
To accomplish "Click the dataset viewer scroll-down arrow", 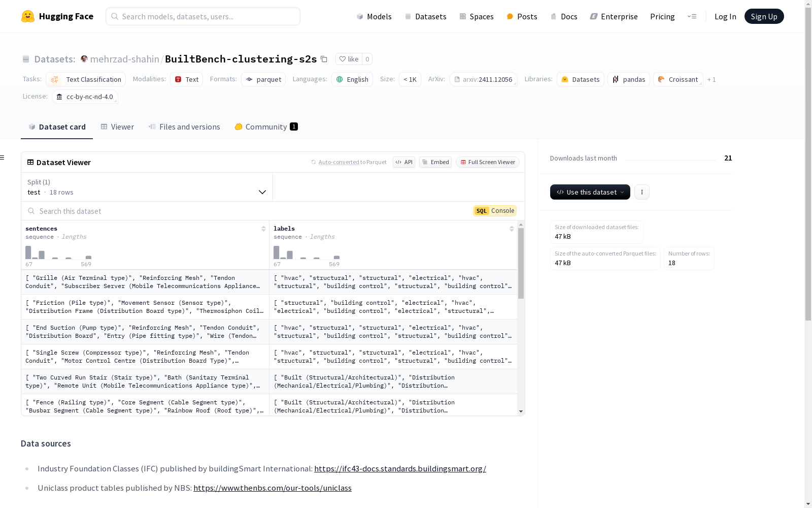I will 521,411.
